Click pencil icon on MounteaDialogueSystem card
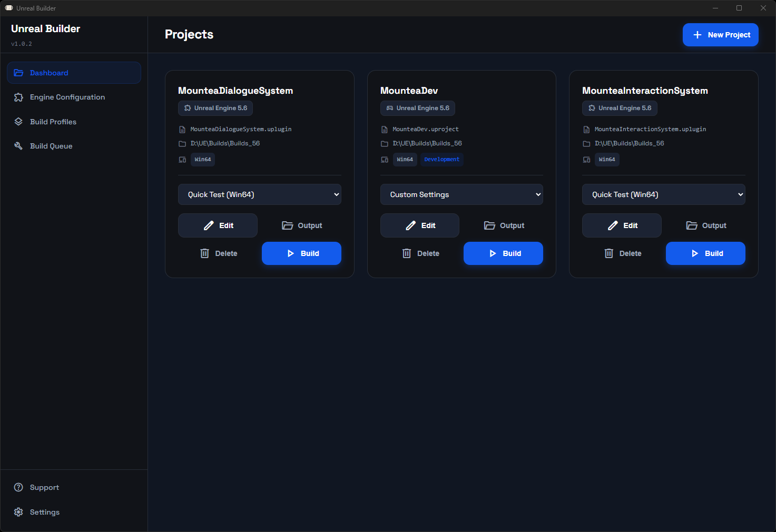The image size is (776, 532). click(x=209, y=225)
